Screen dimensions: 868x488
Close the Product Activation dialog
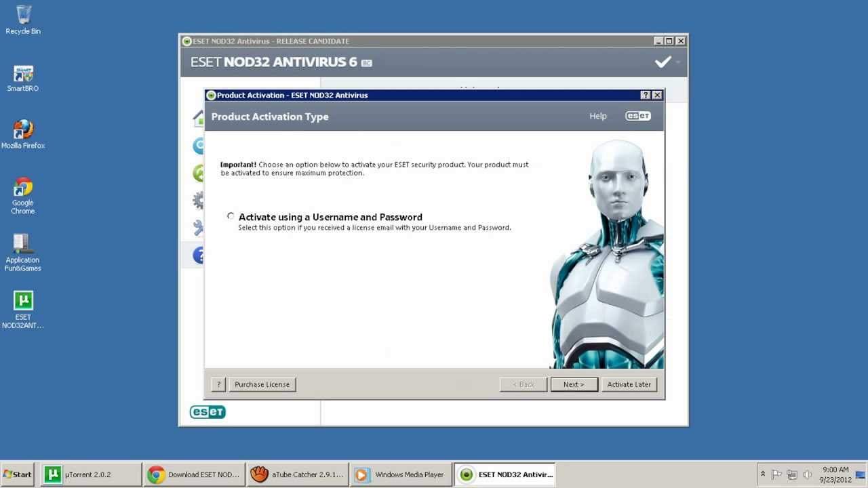coord(656,95)
